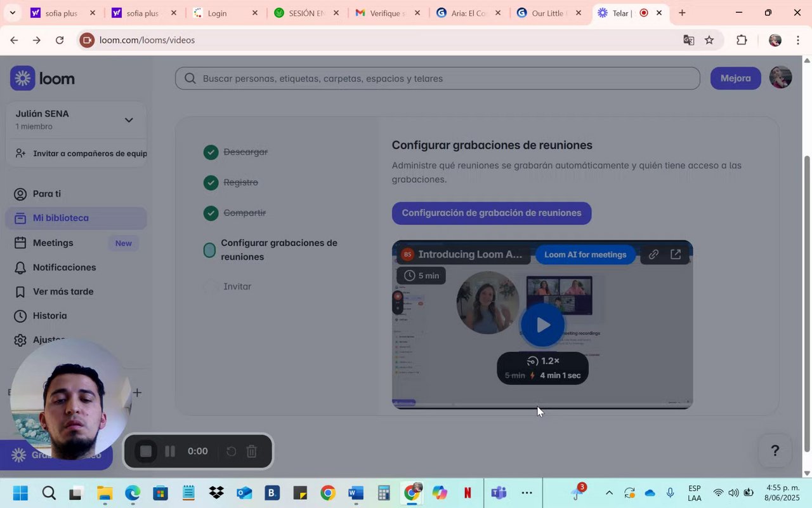Restart the recording with the undo icon
Image resolution: width=812 pixels, height=508 pixels.
[232, 451]
